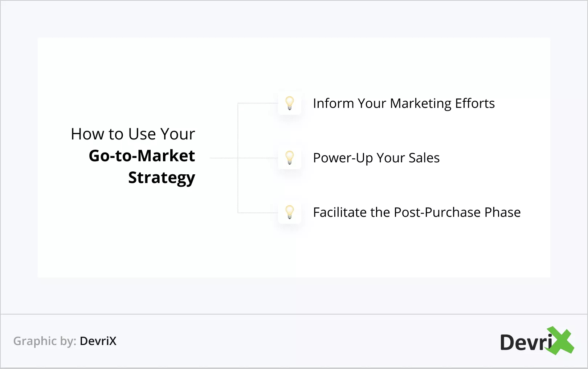588x369 pixels.
Task: Select the "Inform Your Marketing Efforts" label
Action: click(x=404, y=104)
